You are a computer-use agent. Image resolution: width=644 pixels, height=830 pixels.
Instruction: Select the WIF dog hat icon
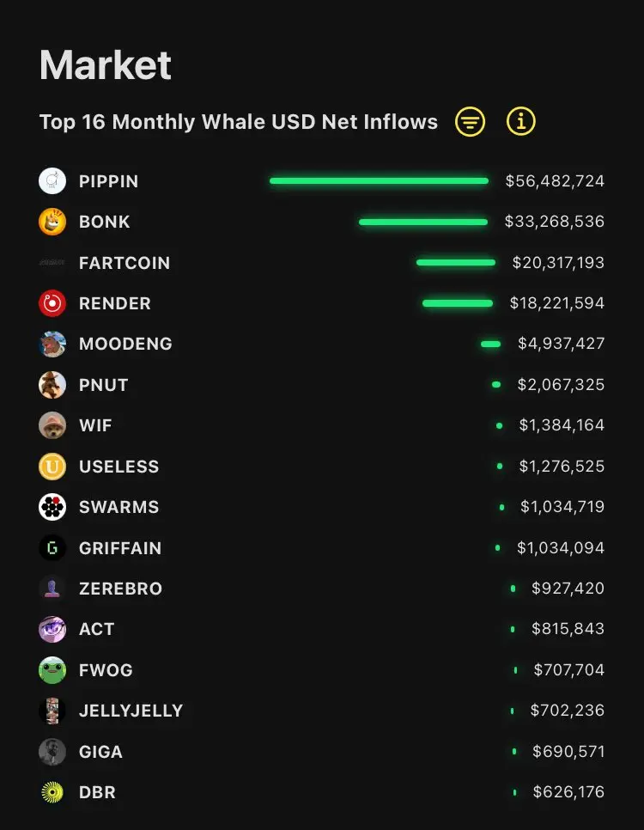(52, 425)
